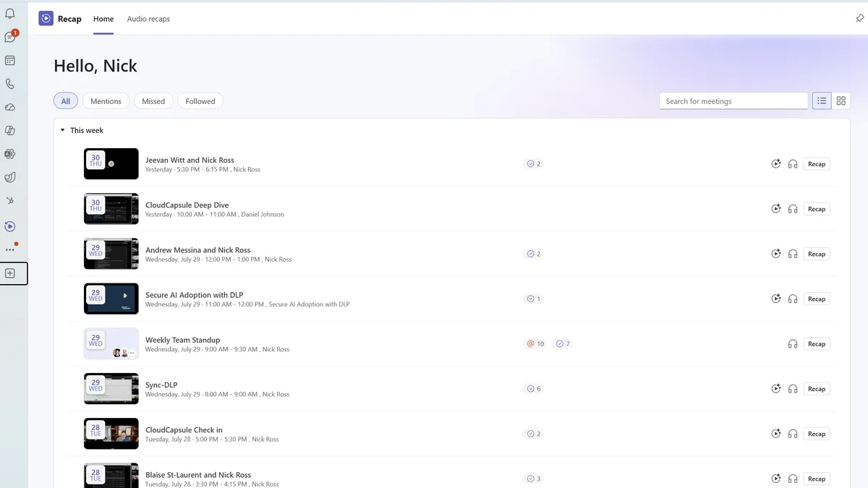
Task: Open OneDrive cloud icon in sidebar
Action: tap(10, 107)
